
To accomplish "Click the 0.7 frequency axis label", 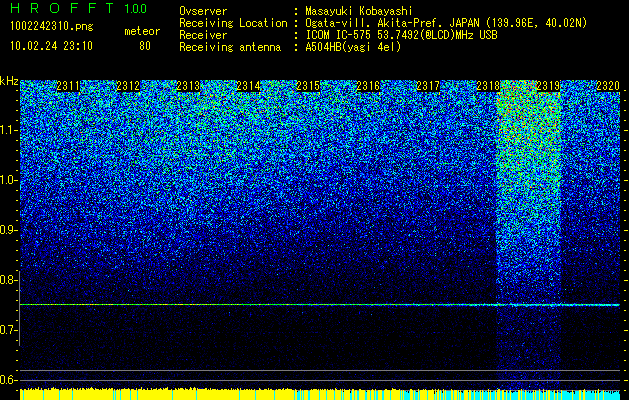I will tap(9, 330).
